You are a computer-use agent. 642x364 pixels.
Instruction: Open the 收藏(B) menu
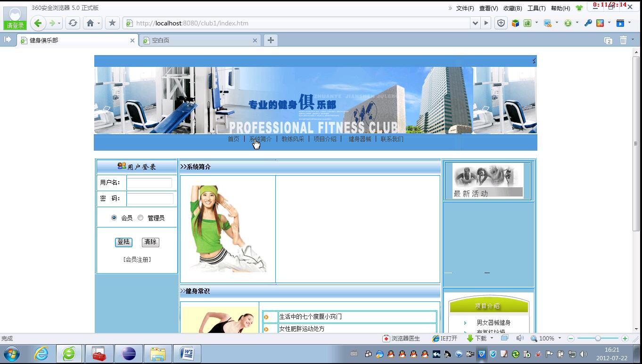pyautogui.click(x=512, y=8)
